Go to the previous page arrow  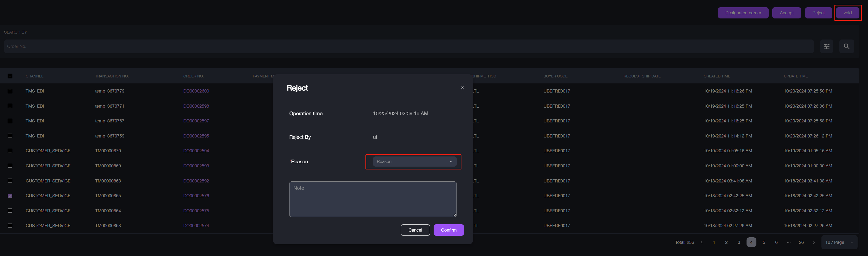coord(702,242)
